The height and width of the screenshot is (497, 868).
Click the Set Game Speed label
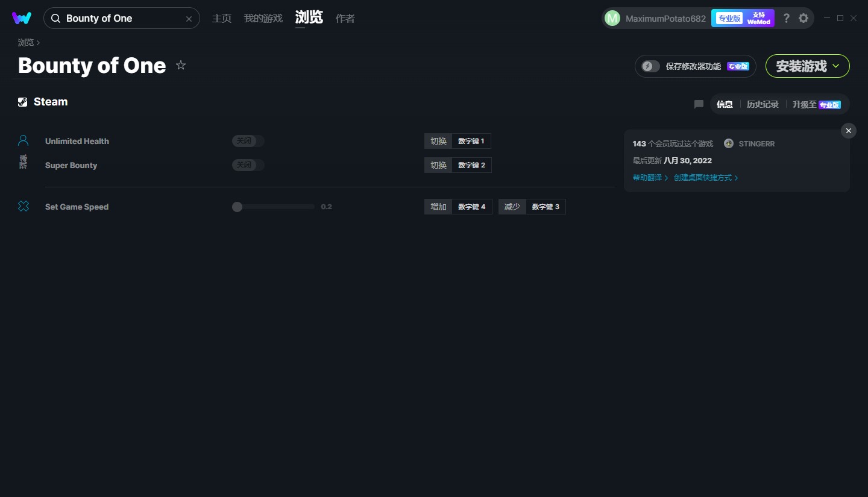(x=77, y=207)
